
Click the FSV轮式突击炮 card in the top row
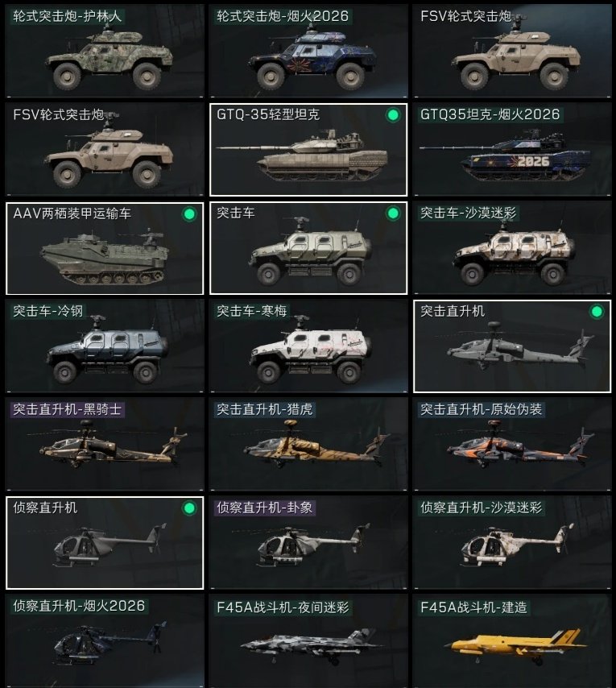tap(512, 51)
